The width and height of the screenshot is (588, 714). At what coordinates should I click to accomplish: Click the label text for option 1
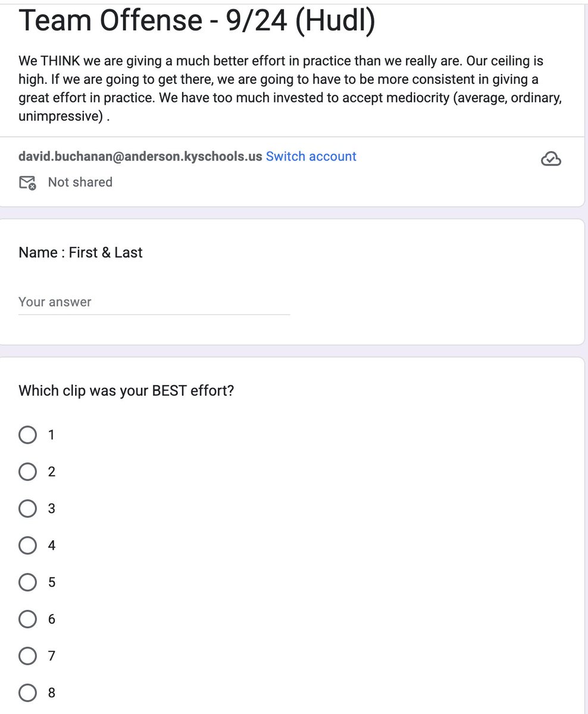pos(51,435)
